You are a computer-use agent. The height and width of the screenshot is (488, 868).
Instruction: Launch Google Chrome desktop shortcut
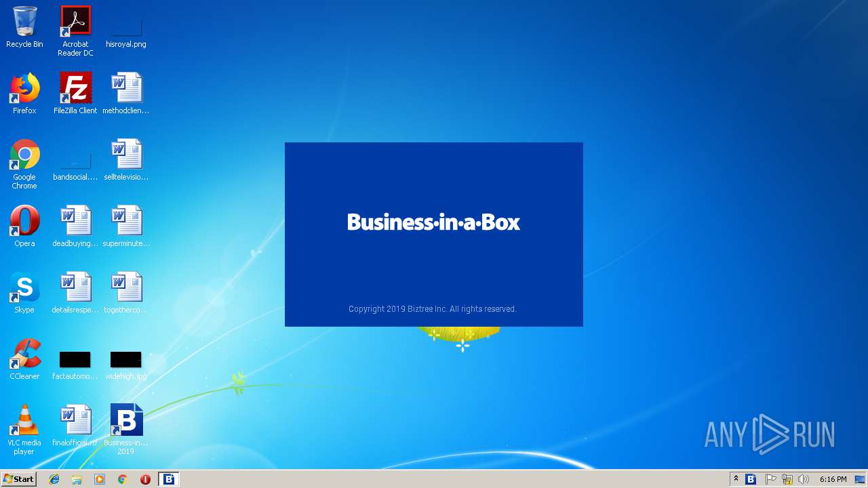tap(24, 164)
